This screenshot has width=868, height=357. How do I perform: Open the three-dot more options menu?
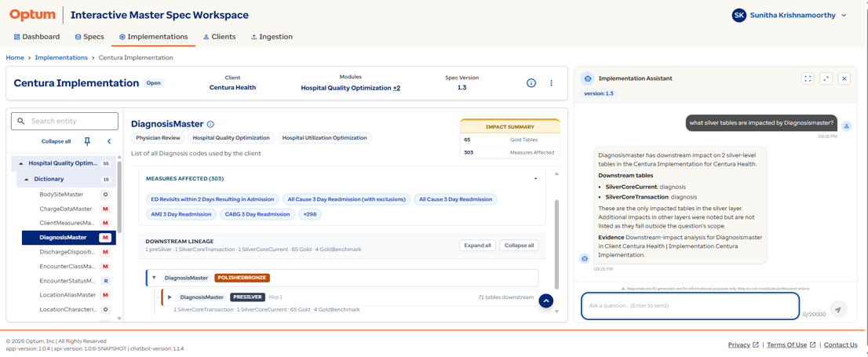[x=552, y=83]
